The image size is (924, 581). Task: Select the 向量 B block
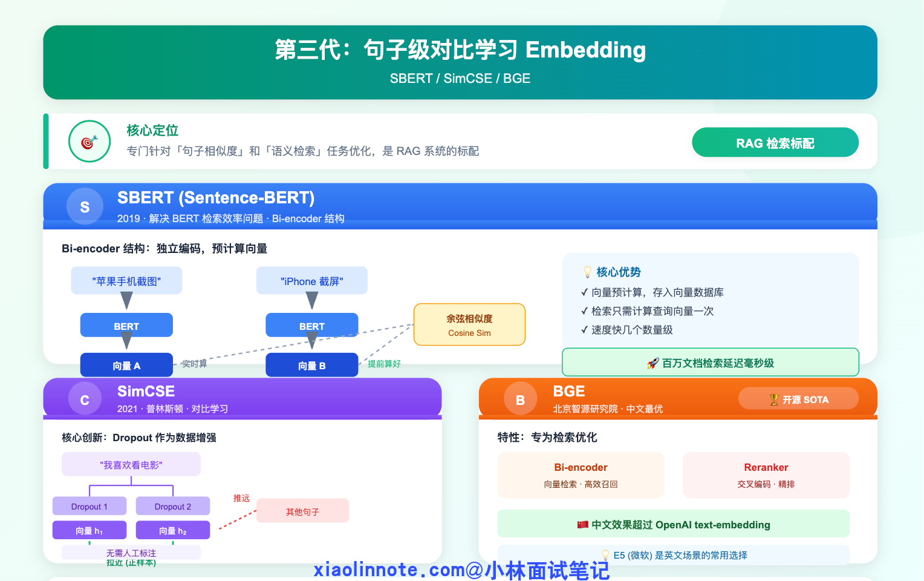[311, 366]
